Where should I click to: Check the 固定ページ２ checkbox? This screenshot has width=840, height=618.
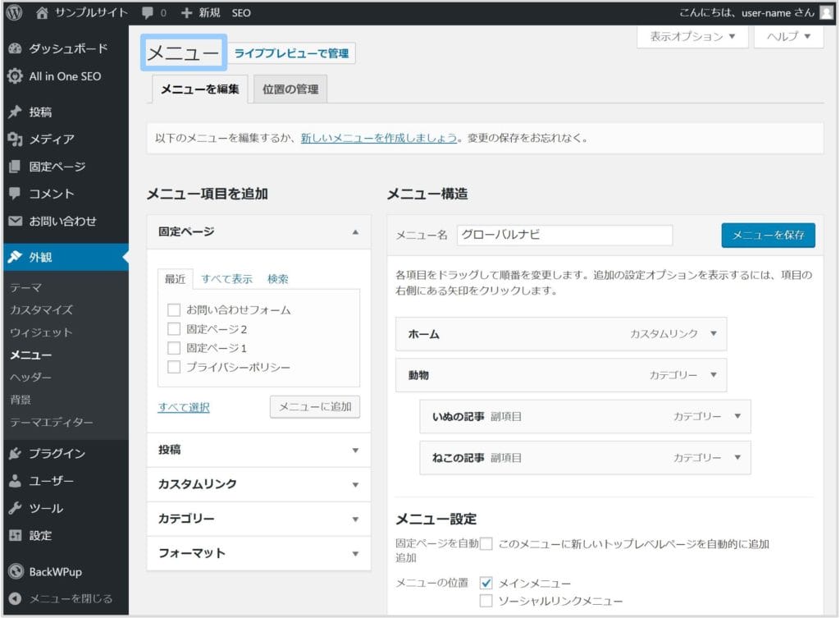coord(174,329)
